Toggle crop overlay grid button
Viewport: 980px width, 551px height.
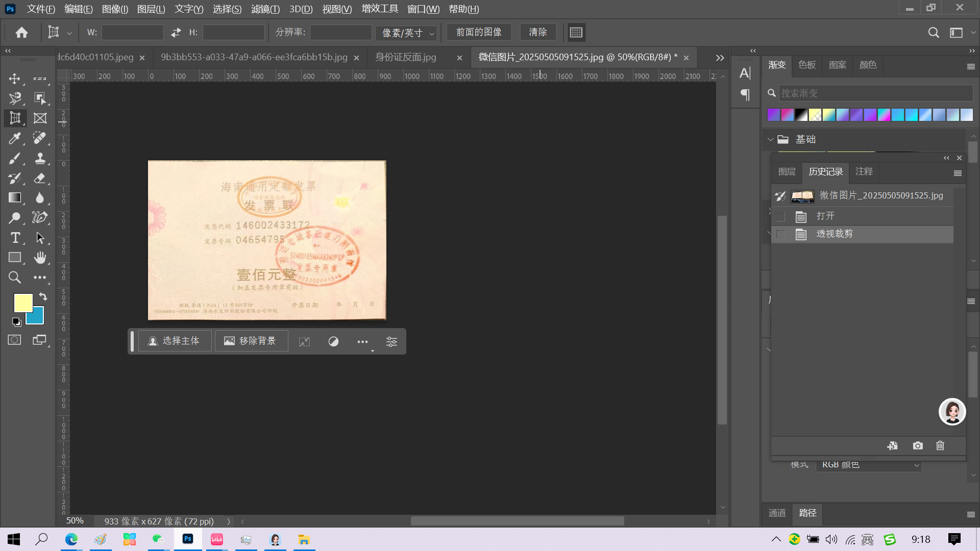coord(576,33)
